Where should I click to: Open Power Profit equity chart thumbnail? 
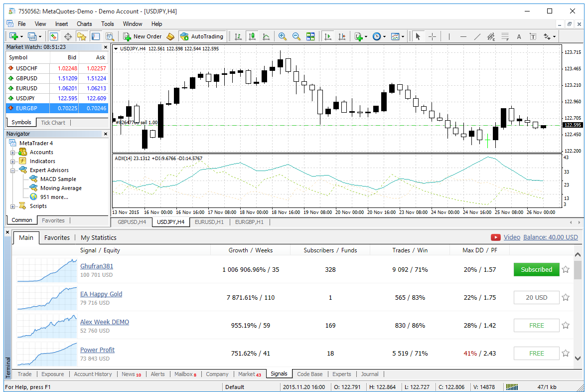tap(47, 354)
